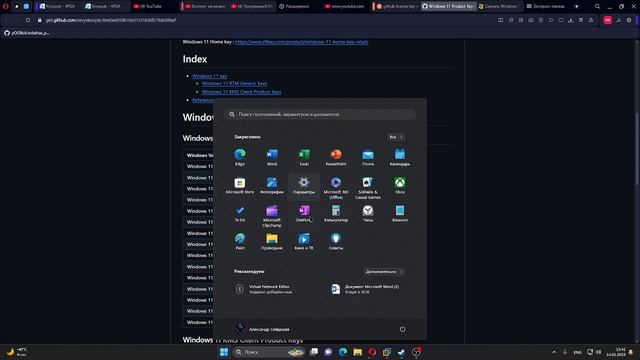Open Excel pinned app

point(304,157)
